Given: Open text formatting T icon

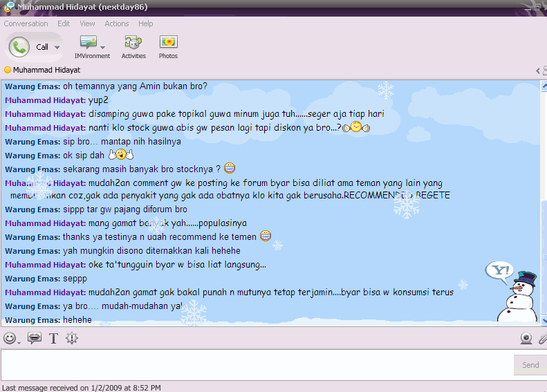Looking at the screenshot, I should click(x=53, y=338).
